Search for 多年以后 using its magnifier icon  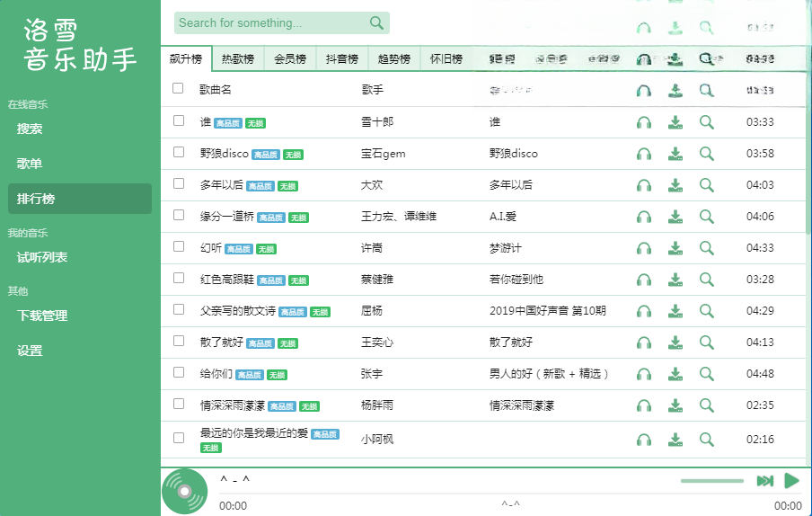706,185
